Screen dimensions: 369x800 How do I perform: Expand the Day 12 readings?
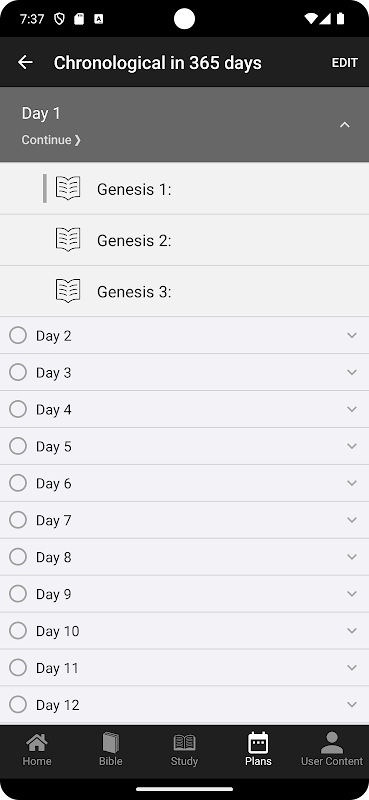(x=352, y=704)
